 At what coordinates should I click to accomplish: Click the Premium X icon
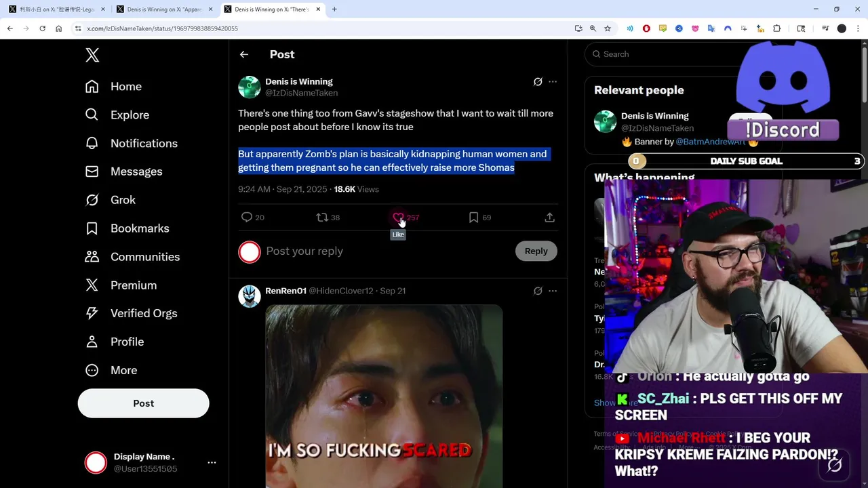(92, 285)
